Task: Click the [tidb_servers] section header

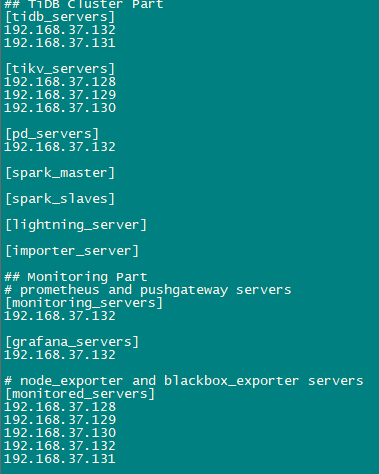Action: click(60, 17)
